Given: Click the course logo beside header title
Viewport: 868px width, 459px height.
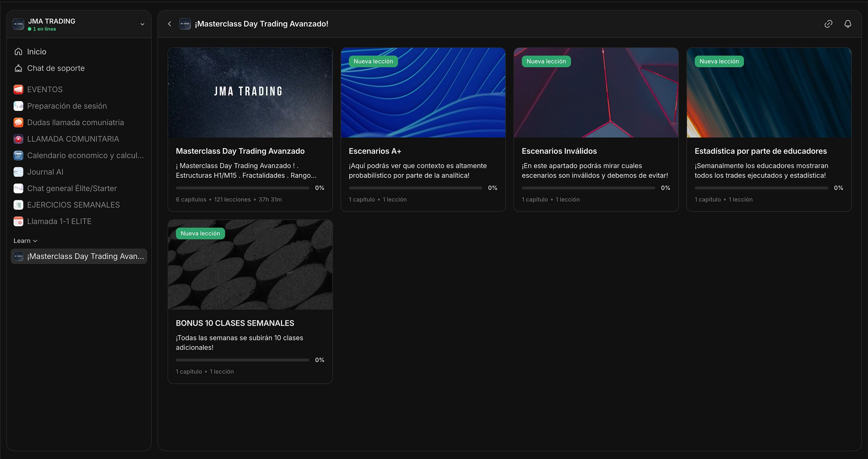Looking at the screenshot, I should [x=185, y=24].
